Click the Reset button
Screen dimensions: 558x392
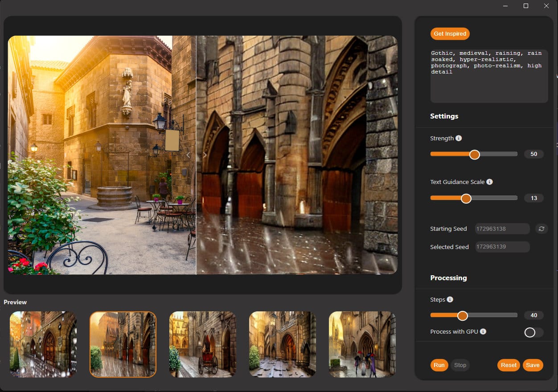coord(509,365)
